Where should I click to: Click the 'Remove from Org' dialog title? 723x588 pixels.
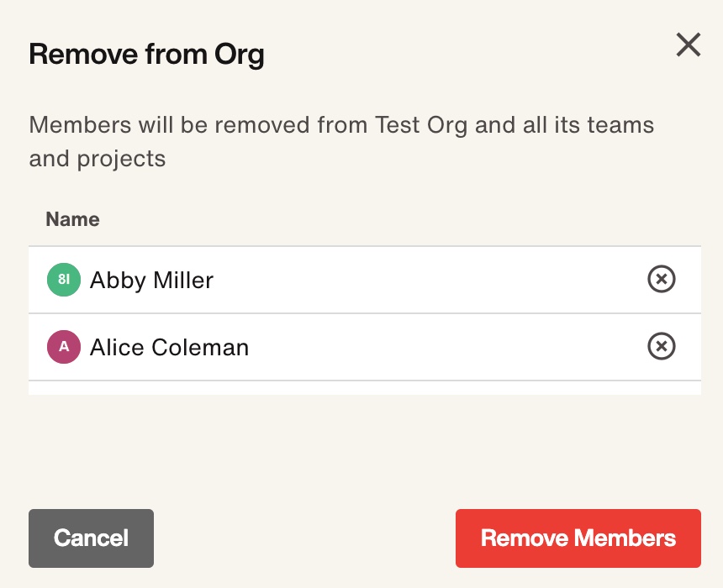tap(146, 55)
